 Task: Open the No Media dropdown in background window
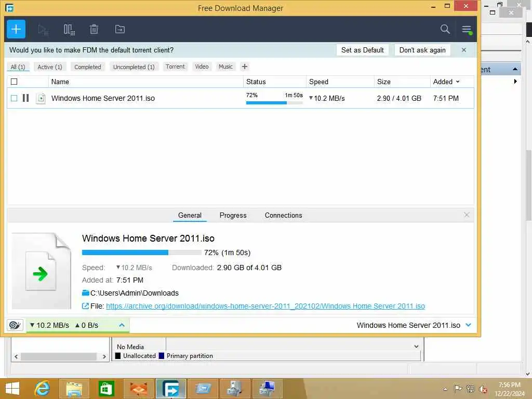[x=416, y=347]
